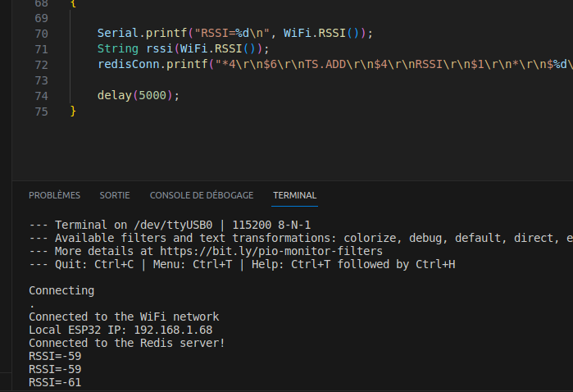Image resolution: width=573 pixels, height=392 pixels.
Task: Click the WiFi.RSSI() argument on line 70
Action: (x=321, y=34)
